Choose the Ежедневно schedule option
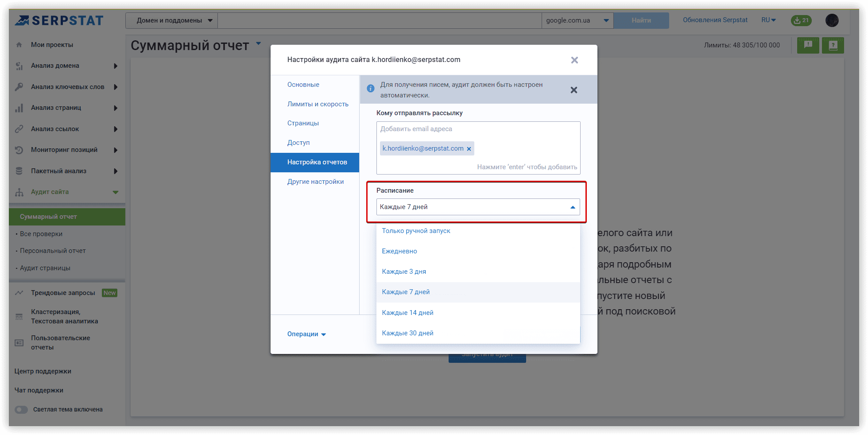The height and width of the screenshot is (435, 868). [x=478, y=251]
